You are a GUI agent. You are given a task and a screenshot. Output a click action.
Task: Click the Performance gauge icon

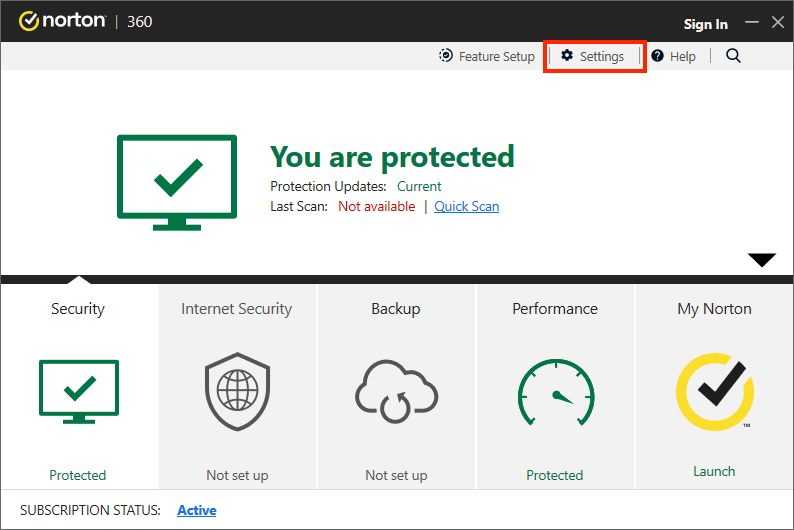[555, 392]
